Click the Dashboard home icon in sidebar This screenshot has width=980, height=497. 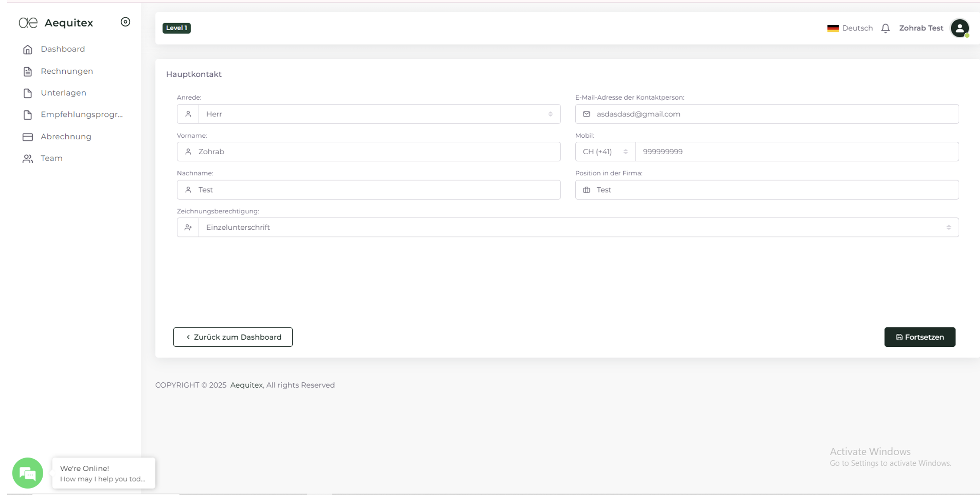[x=28, y=49]
